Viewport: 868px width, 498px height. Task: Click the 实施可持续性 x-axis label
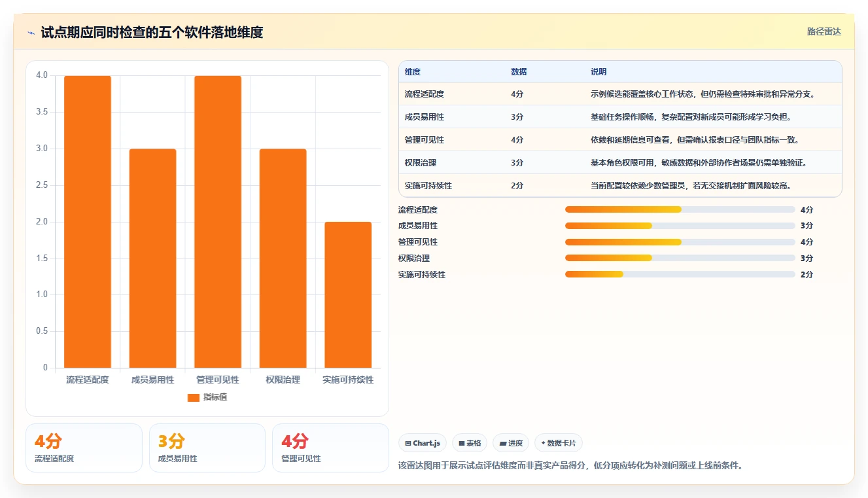click(348, 380)
